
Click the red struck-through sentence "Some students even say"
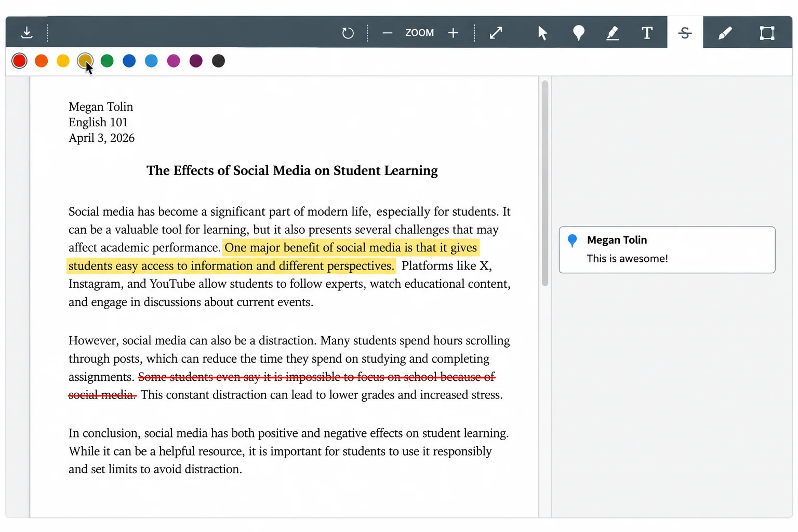point(282,385)
